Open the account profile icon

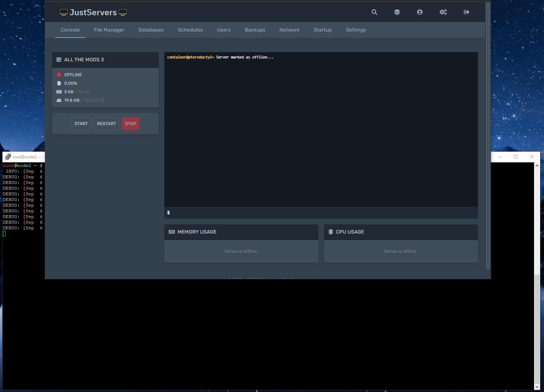420,12
